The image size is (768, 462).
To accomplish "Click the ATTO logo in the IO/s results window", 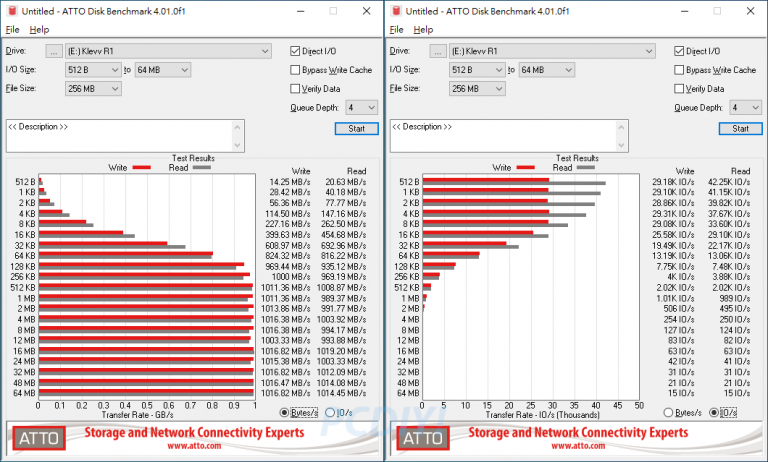I will pyautogui.click(x=423, y=438).
